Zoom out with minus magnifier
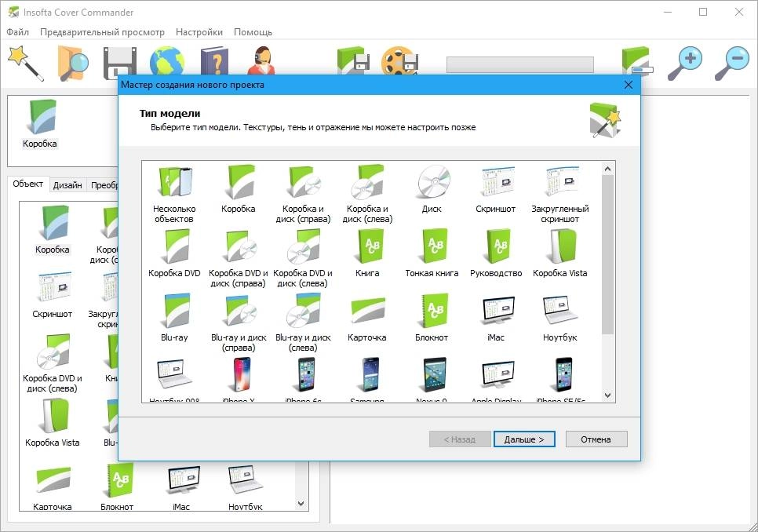The height and width of the screenshot is (532, 758). pyautogui.click(x=732, y=63)
